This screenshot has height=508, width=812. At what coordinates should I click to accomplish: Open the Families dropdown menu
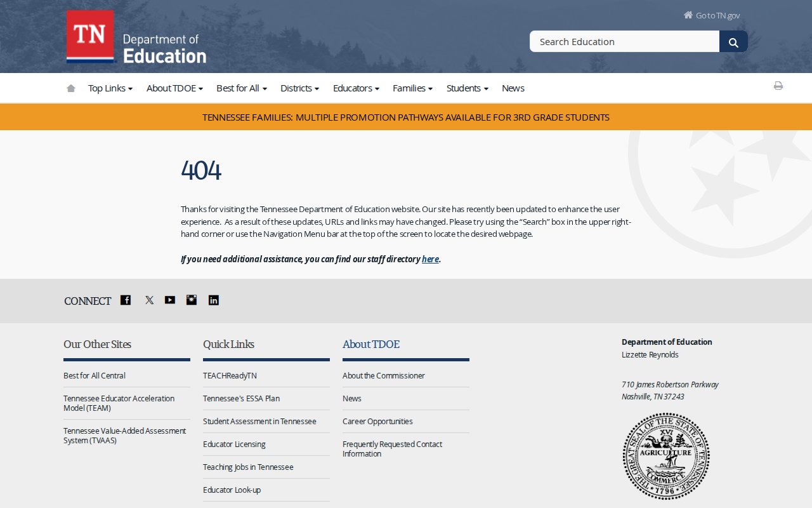(412, 88)
